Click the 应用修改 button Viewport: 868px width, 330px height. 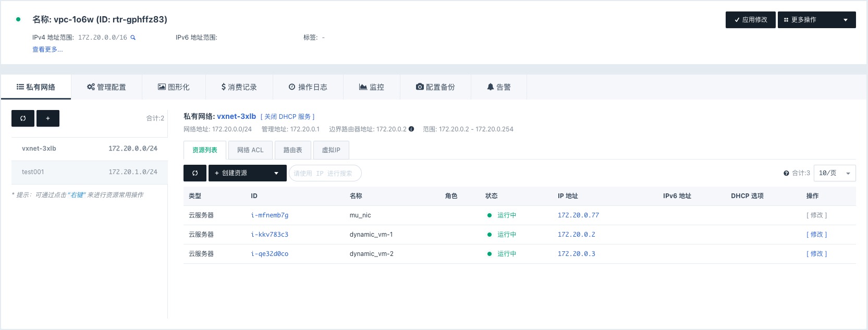750,20
